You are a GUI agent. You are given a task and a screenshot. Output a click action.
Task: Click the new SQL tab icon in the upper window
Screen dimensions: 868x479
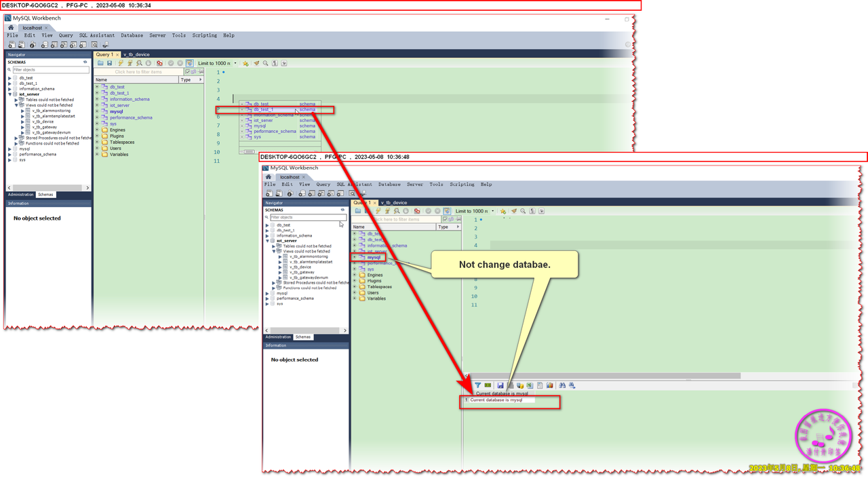pyautogui.click(x=12, y=45)
